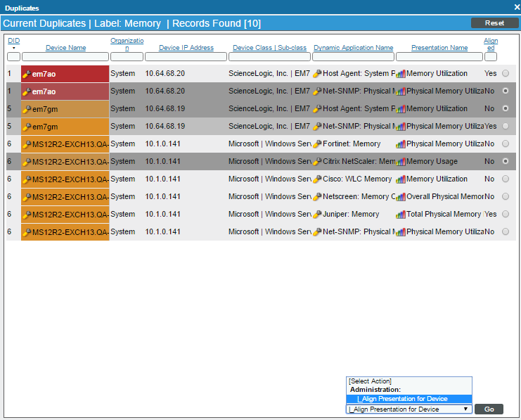Open wrench icon next to Cisco: WLC Memory
The height and width of the screenshot is (420, 521).
click(x=317, y=179)
